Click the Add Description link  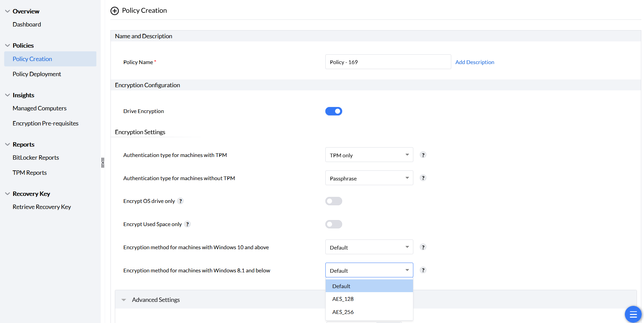[474, 62]
